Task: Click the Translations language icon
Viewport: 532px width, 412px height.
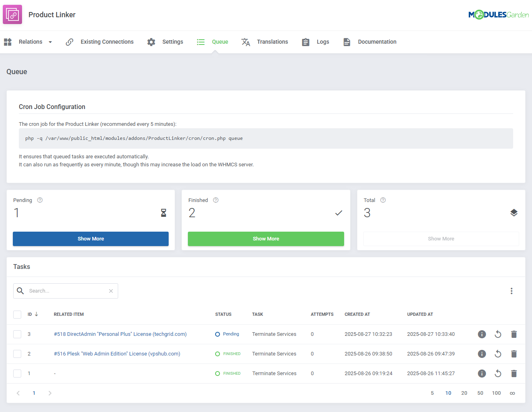Action: 246,42
